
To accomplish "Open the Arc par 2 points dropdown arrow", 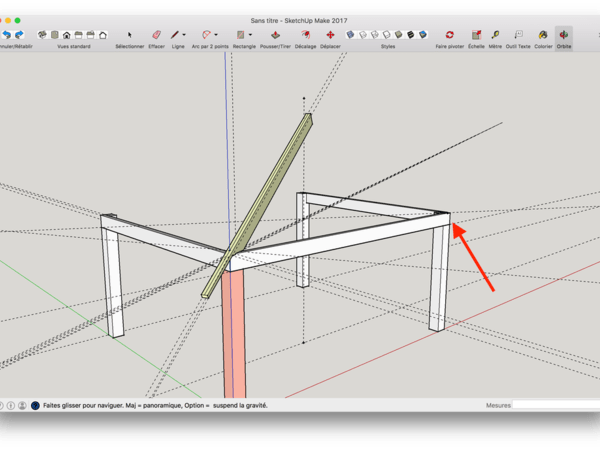I will pos(217,35).
